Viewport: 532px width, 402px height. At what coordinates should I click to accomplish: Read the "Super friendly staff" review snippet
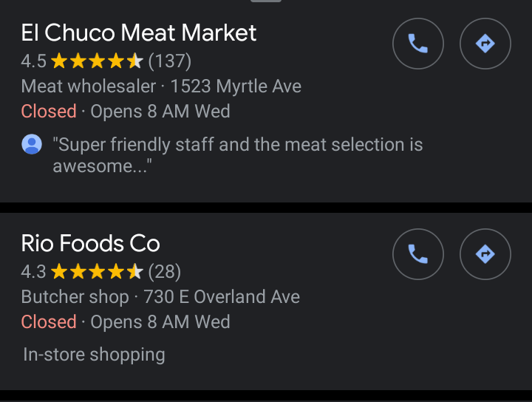coord(237,155)
